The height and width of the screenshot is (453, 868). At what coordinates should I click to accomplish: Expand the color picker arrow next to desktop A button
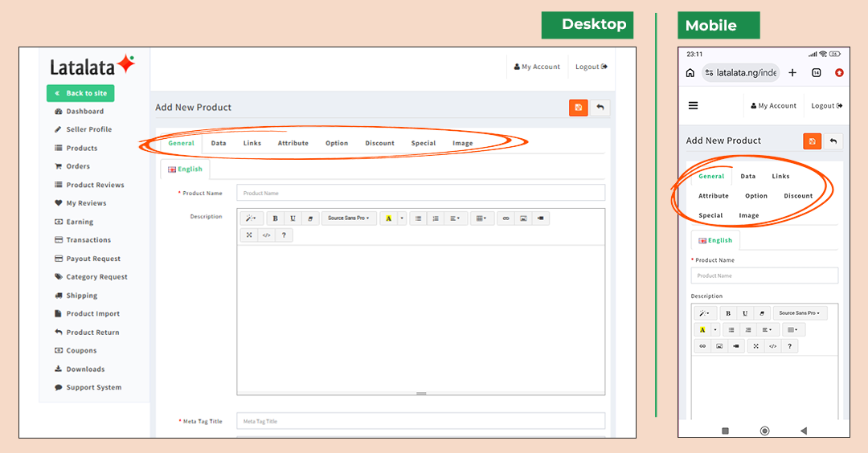pyautogui.click(x=402, y=218)
